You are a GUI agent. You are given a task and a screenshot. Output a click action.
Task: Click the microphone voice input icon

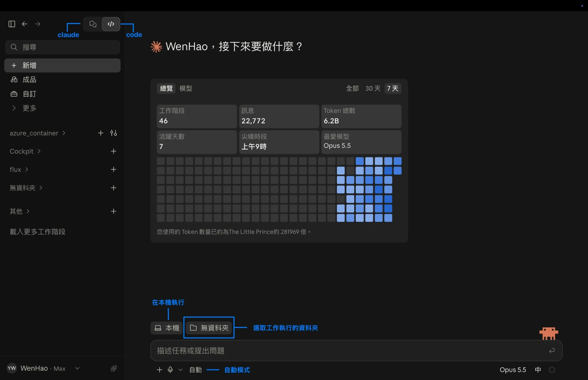coord(170,370)
